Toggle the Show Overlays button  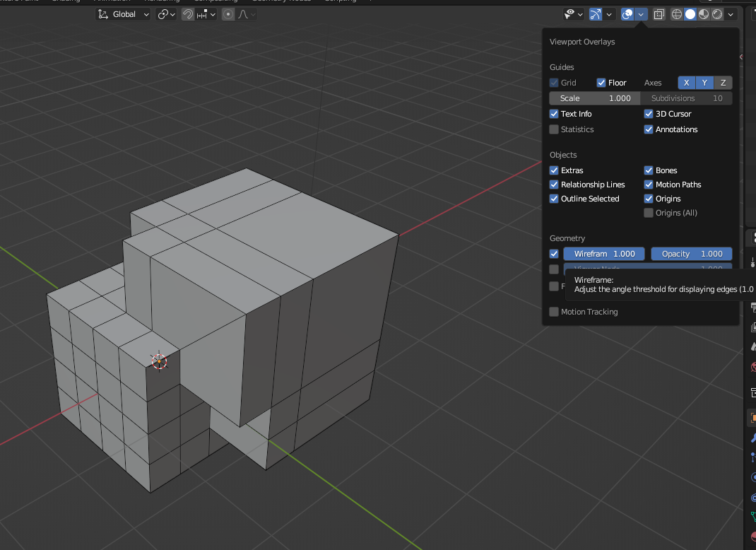click(x=627, y=14)
